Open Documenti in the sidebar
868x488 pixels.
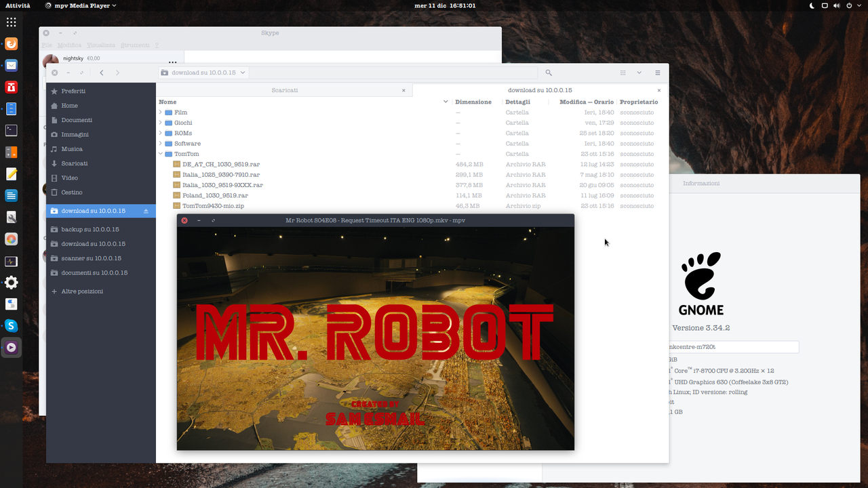(x=101, y=120)
